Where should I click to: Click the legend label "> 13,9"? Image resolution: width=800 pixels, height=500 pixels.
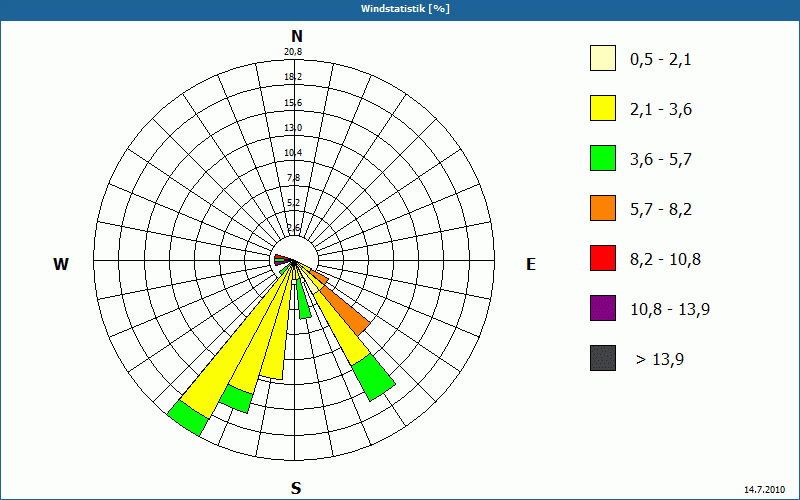pos(660,360)
